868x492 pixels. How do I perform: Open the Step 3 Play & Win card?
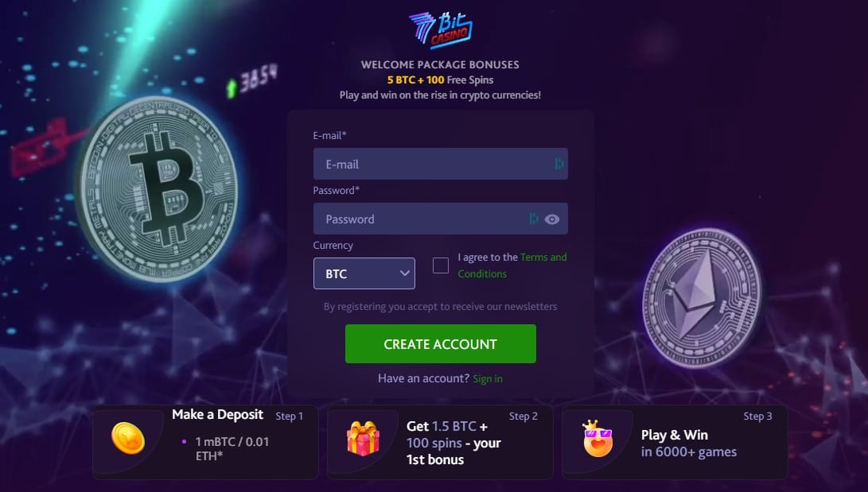(675, 442)
